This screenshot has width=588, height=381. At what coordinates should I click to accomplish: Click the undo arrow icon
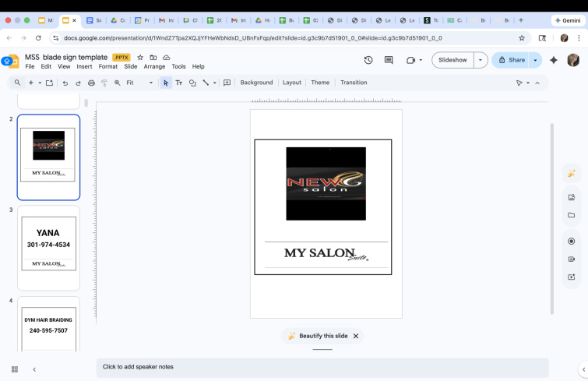pos(65,83)
